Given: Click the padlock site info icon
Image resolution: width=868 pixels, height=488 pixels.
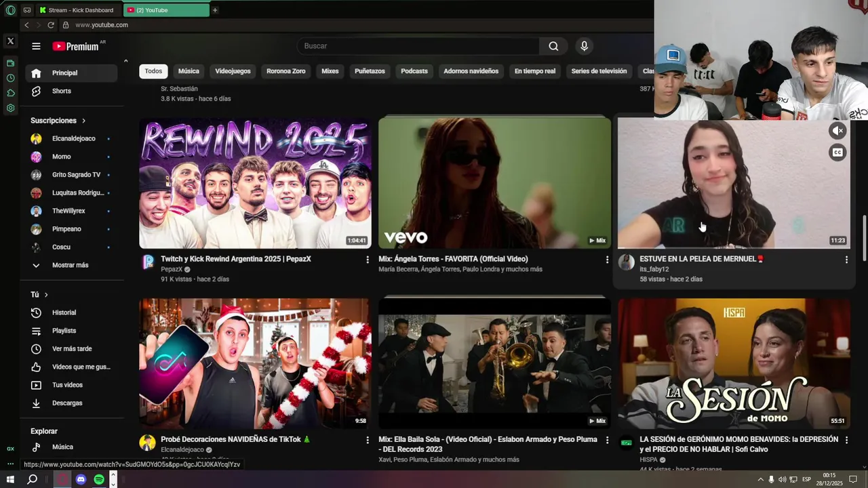Looking at the screenshot, I should (66, 25).
